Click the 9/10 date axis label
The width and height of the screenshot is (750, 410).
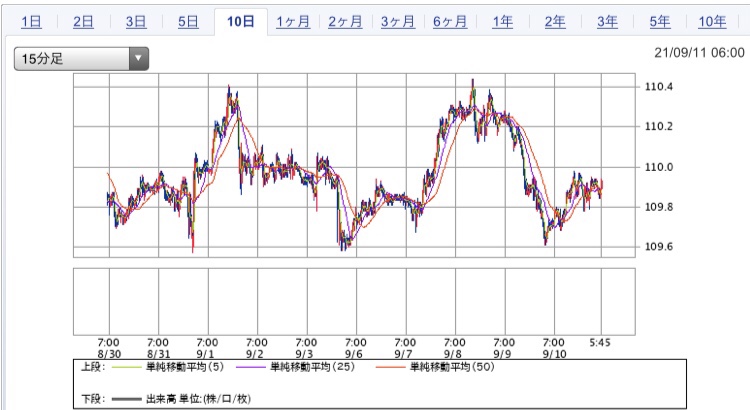[554, 354]
